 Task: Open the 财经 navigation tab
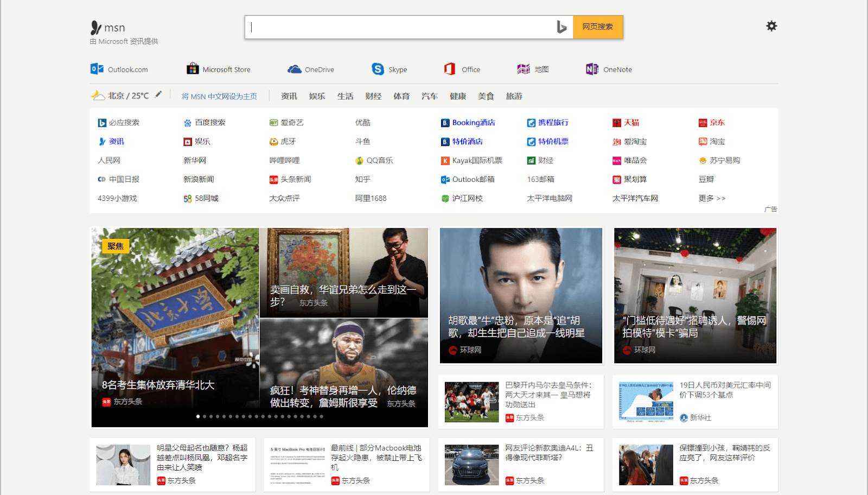pos(373,96)
